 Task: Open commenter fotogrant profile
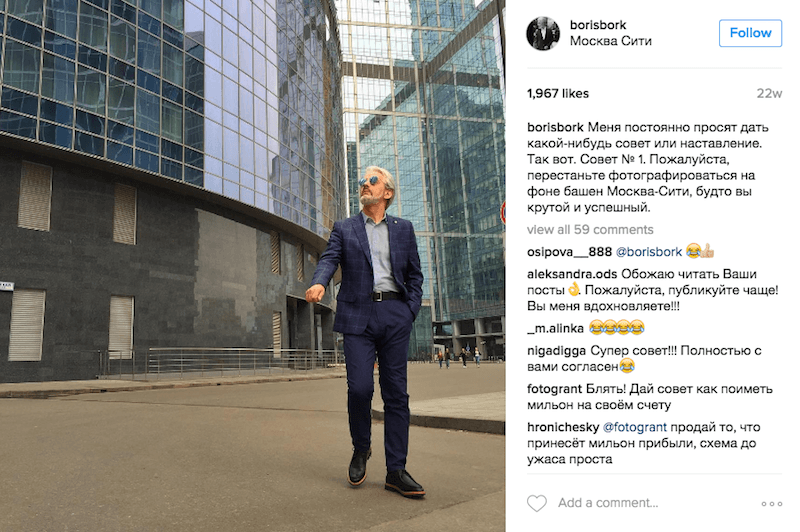[x=554, y=389]
